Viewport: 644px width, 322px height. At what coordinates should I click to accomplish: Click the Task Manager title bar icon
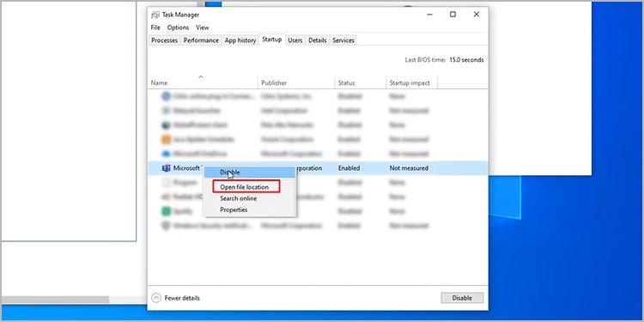click(x=155, y=15)
